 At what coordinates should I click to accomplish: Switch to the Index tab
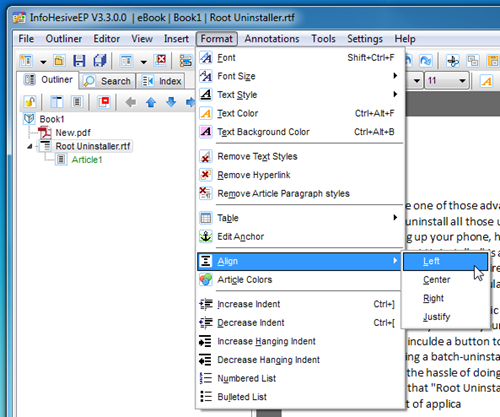tap(162, 81)
